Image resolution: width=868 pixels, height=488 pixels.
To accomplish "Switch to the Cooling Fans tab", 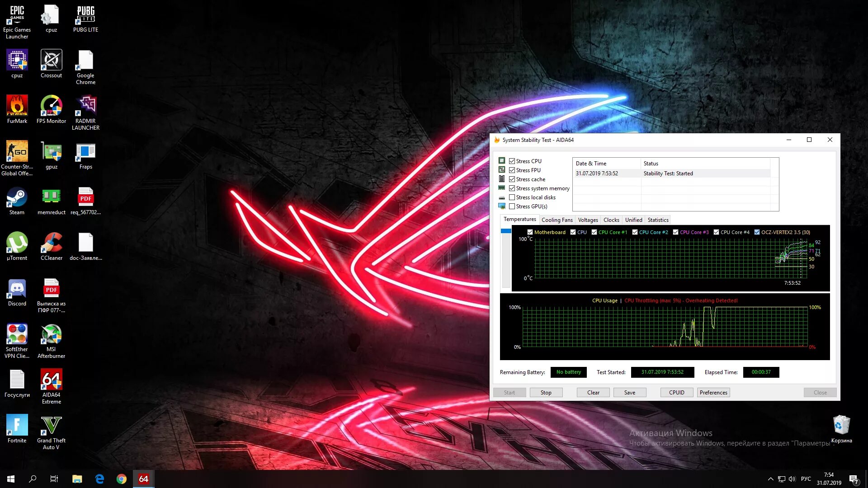I will (557, 220).
